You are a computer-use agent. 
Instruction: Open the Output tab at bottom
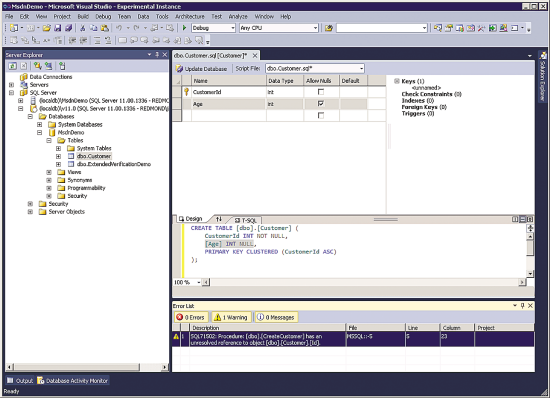point(20,380)
